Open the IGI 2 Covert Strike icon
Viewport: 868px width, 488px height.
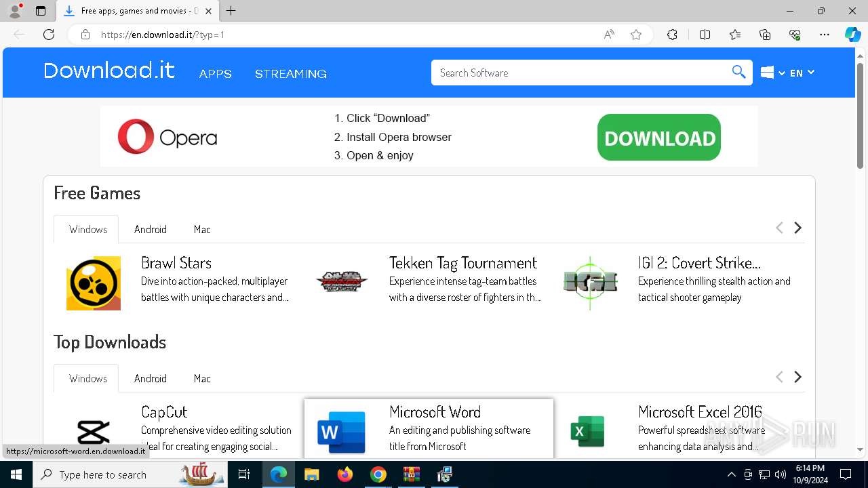(591, 283)
